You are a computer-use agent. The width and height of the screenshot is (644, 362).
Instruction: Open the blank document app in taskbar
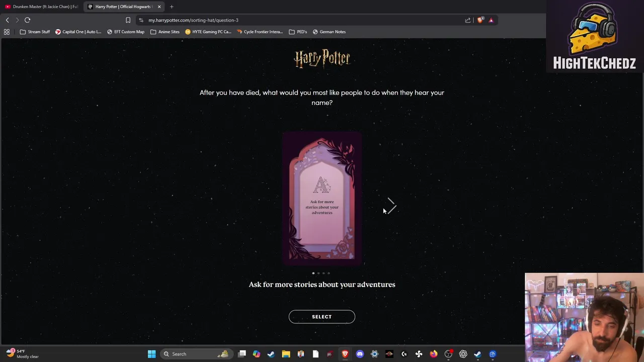[x=315, y=354]
